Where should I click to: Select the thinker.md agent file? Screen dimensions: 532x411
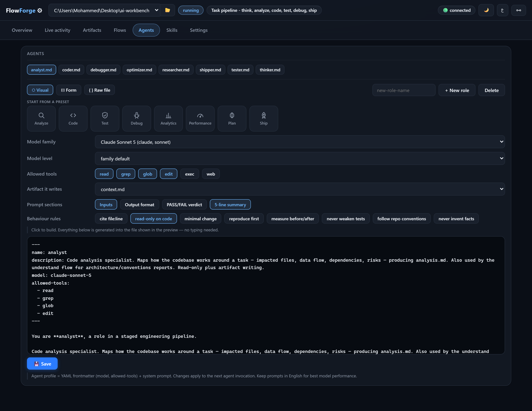click(270, 70)
